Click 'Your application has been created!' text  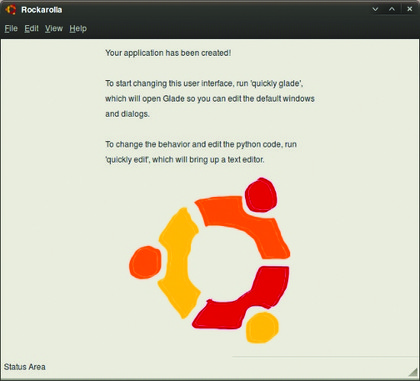[168, 53]
